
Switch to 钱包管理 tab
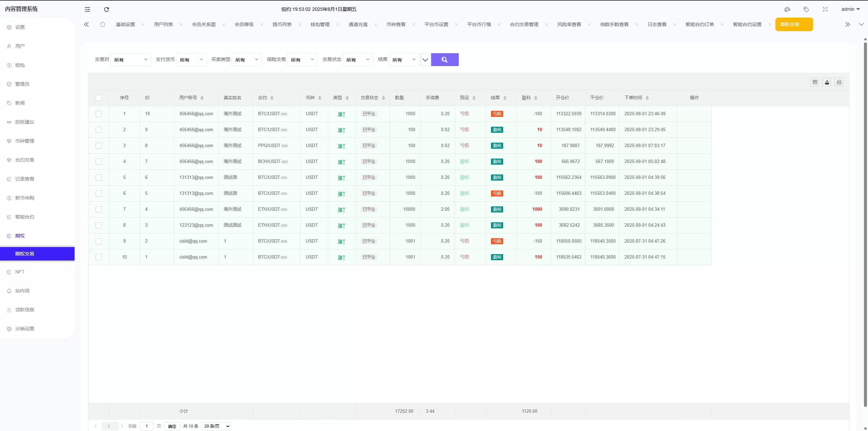point(320,24)
